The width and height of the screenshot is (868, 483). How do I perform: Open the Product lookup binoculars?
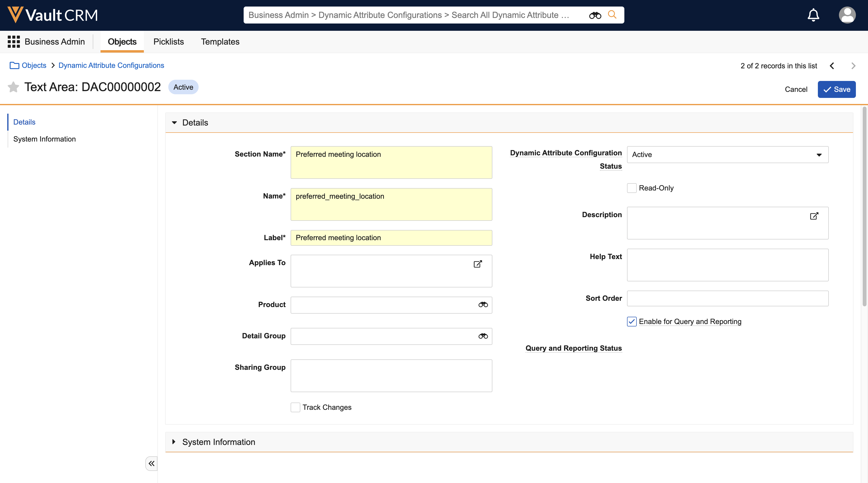click(483, 305)
